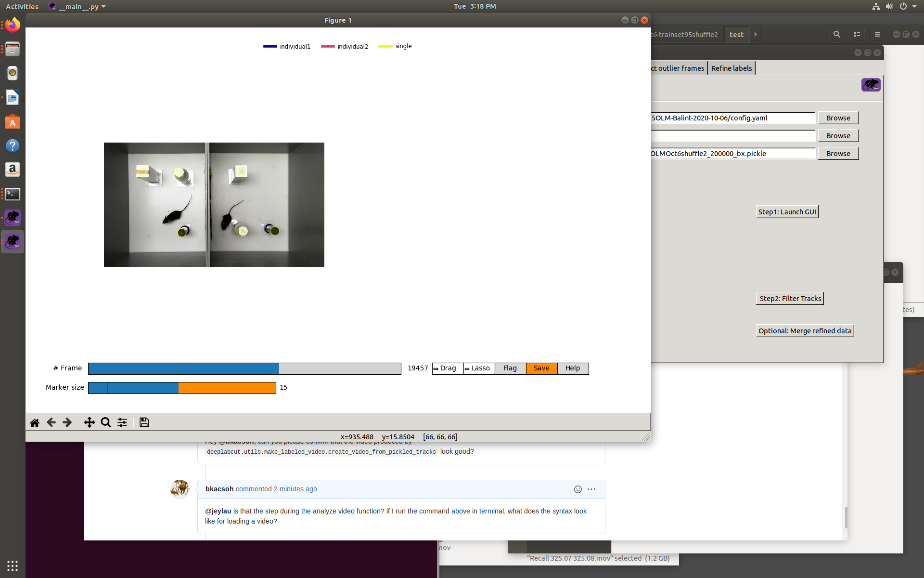Click Browse next to the empty field

click(838, 136)
